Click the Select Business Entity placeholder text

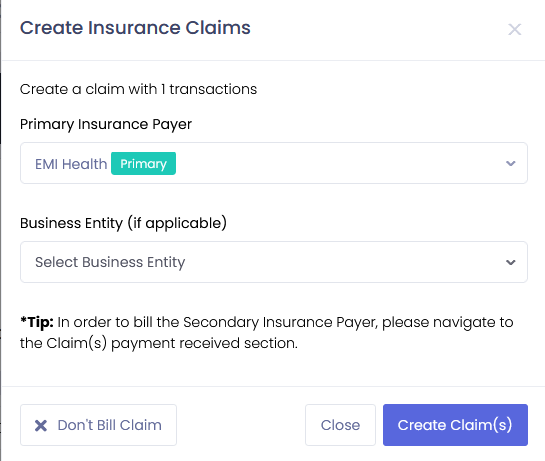click(110, 262)
